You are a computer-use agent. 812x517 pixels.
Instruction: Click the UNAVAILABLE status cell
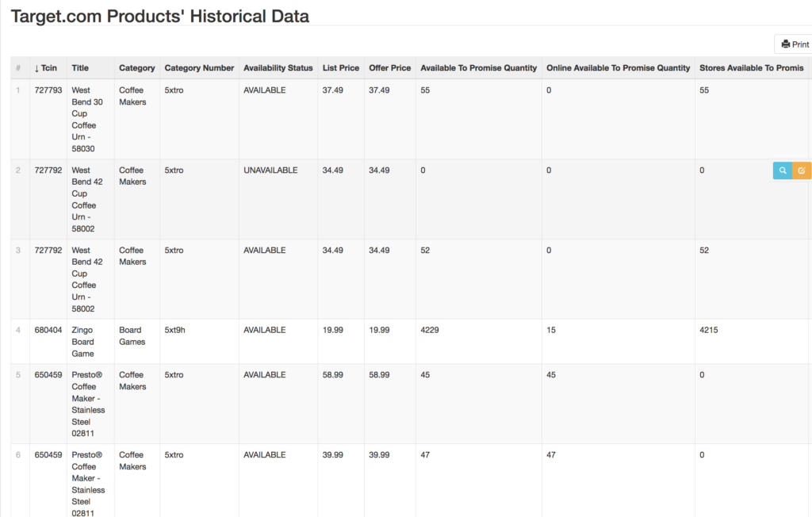coord(270,170)
